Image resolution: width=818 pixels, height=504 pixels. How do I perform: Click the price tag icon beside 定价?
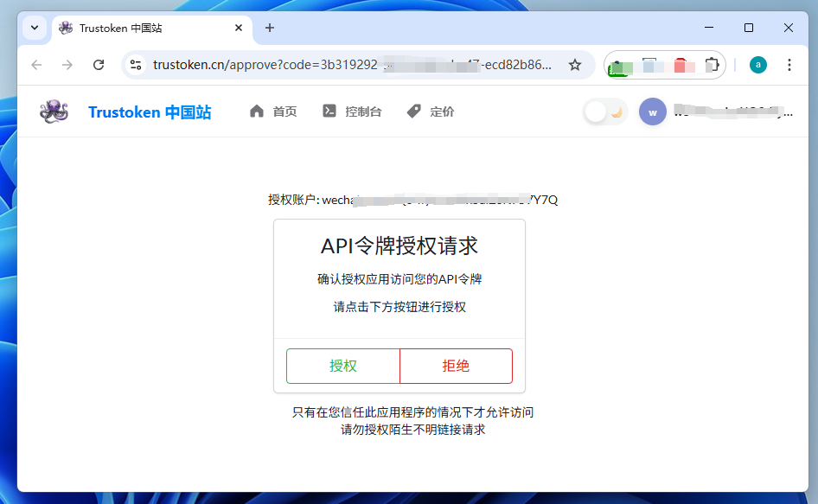[x=413, y=112]
